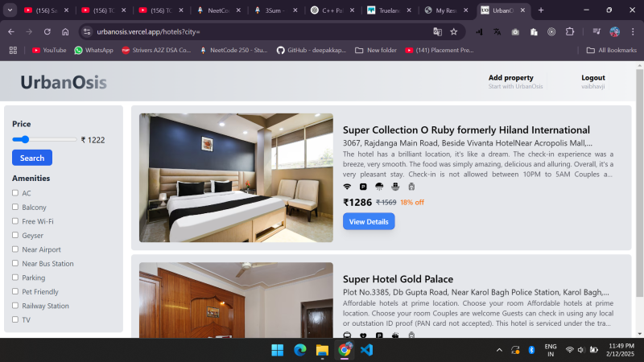Image resolution: width=644 pixels, height=362 pixels.
Task: Open Super Collection O Ruby hotel title
Action: [x=466, y=130]
